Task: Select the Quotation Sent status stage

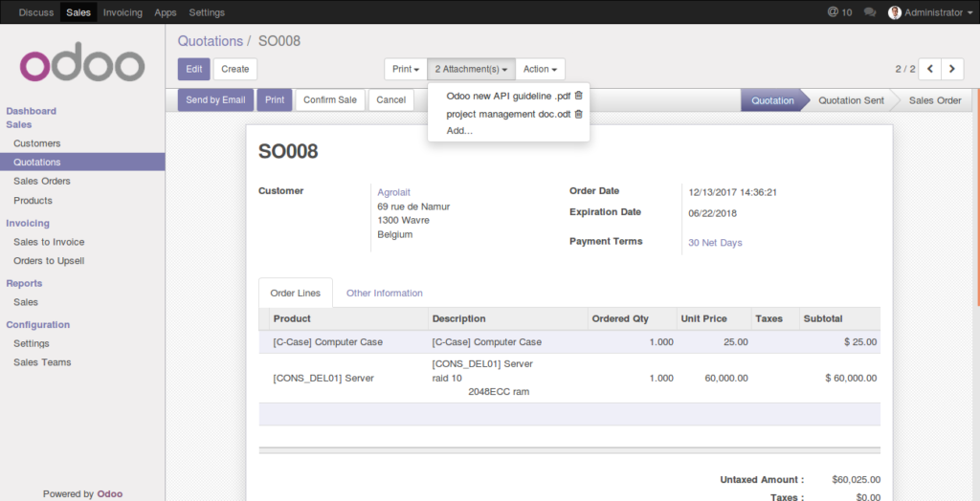Action: (x=851, y=100)
